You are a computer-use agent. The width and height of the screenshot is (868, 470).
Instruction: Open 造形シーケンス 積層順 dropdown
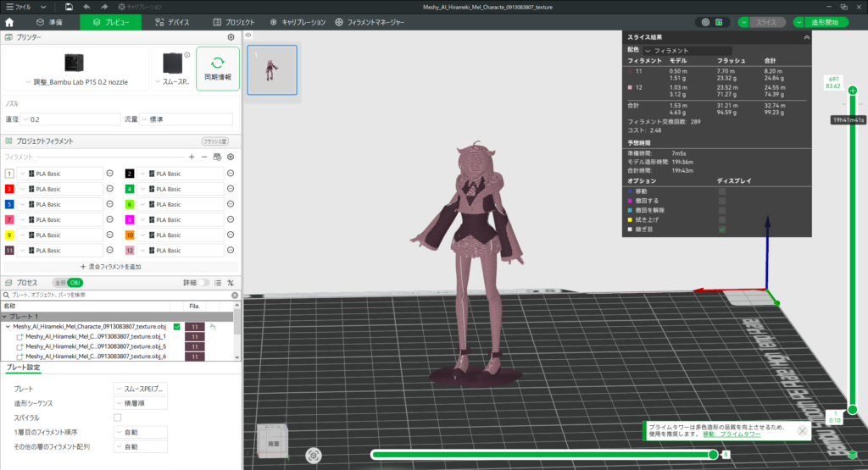[x=141, y=403]
